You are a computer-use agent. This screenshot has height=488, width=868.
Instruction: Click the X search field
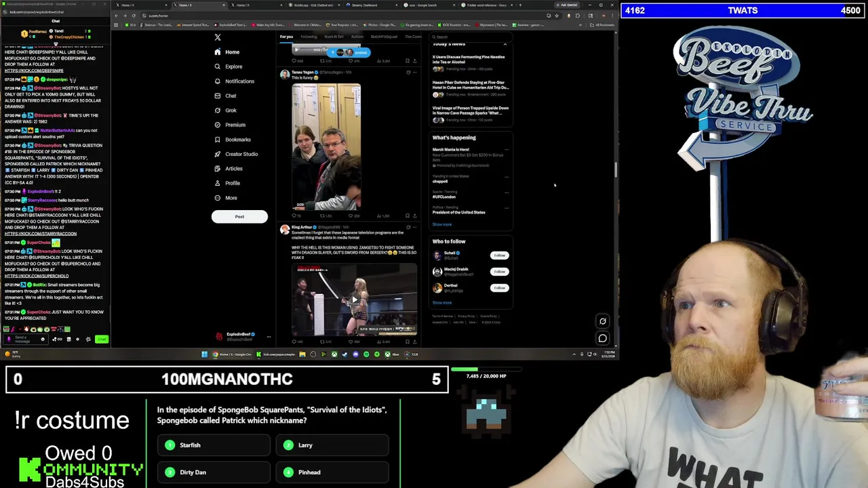point(469,37)
